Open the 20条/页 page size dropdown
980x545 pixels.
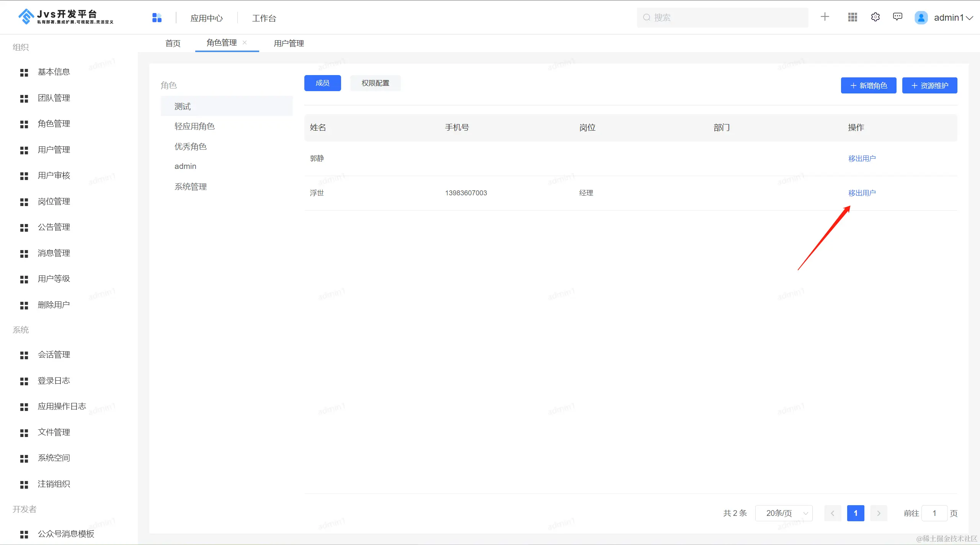click(x=784, y=513)
